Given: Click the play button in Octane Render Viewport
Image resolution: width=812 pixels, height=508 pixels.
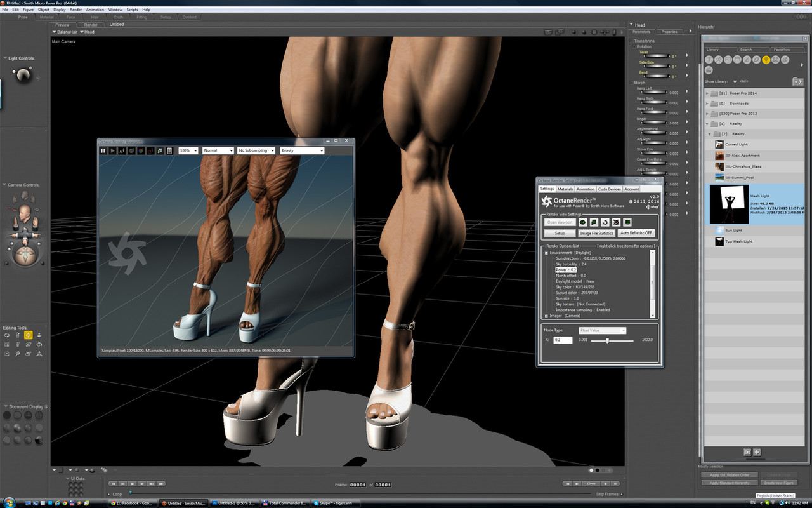Looking at the screenshot, I should tap(113, 150).
